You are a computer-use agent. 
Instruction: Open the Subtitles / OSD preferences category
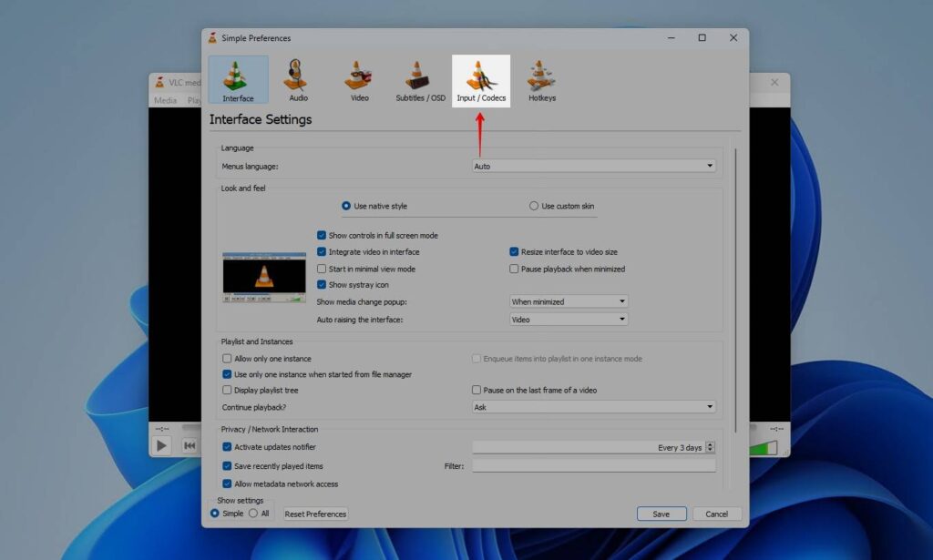tap(420, 80)
